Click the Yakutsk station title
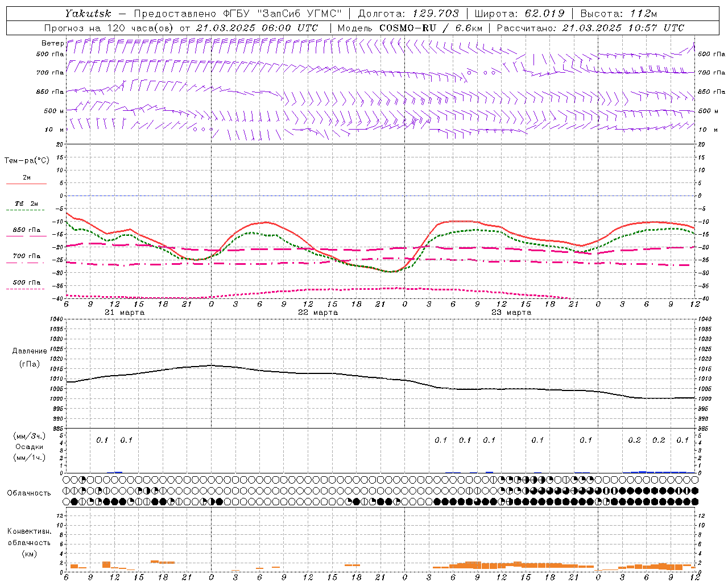The image size is (728, 582). 88,14
